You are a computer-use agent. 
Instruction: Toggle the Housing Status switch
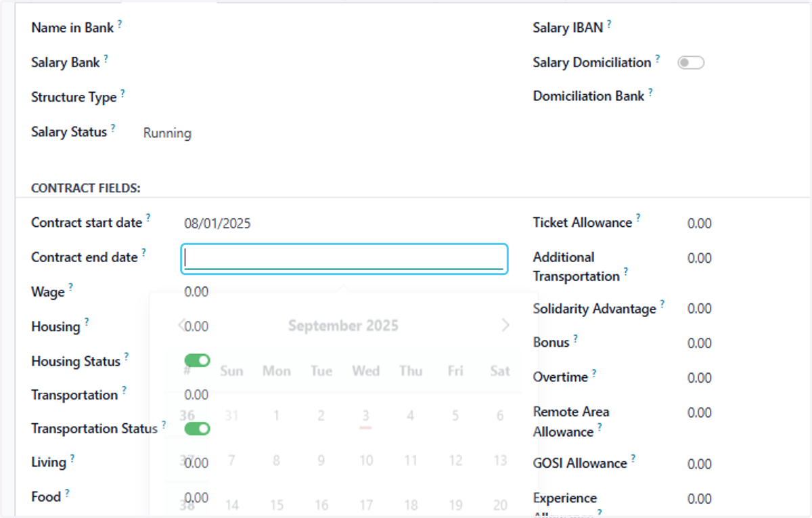click(x=197, y=360)
